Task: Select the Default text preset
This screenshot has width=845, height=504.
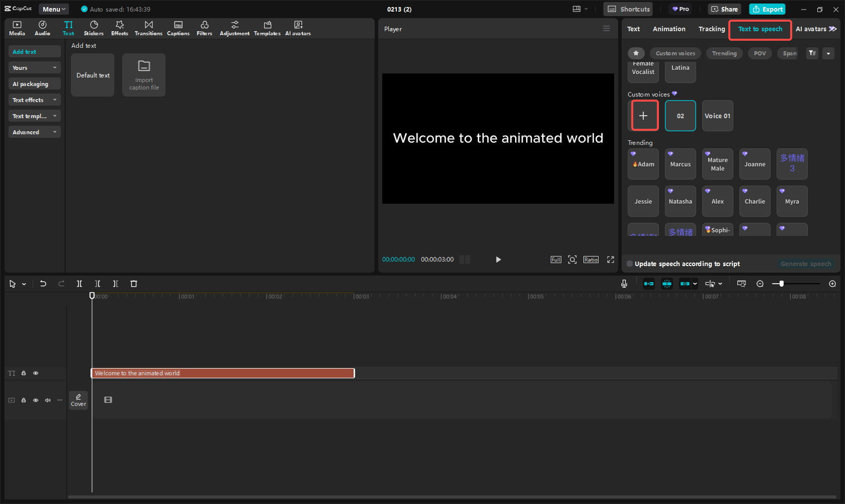Action: (93, 75)
